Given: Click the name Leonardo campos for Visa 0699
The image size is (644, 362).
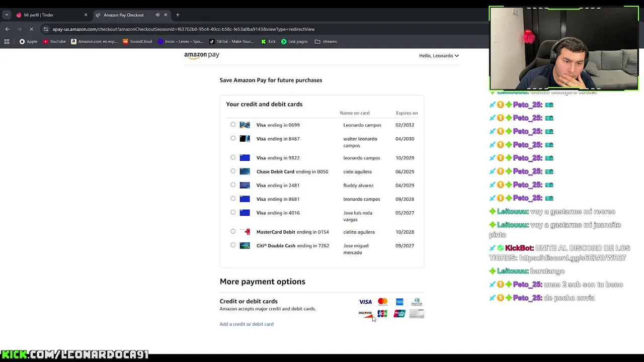Looking at the screenshot, I should coord(362,125).
